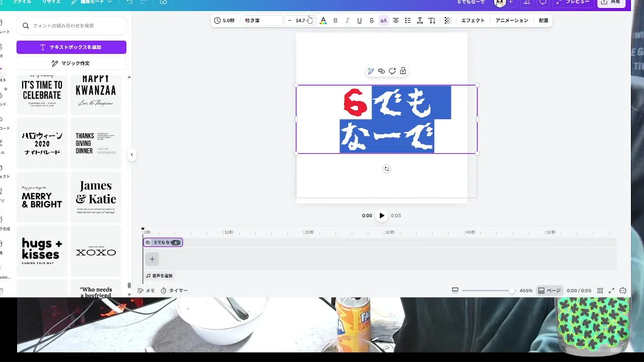Check the cloud save status icon
The image size is (644, 362).
(x=163, y=2)
